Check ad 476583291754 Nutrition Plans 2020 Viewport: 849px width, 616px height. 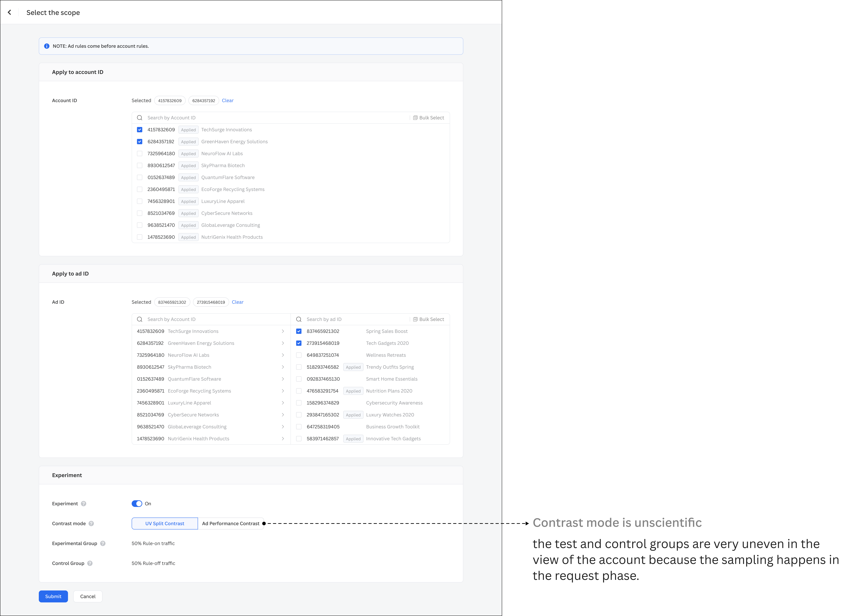pos(299,391)
